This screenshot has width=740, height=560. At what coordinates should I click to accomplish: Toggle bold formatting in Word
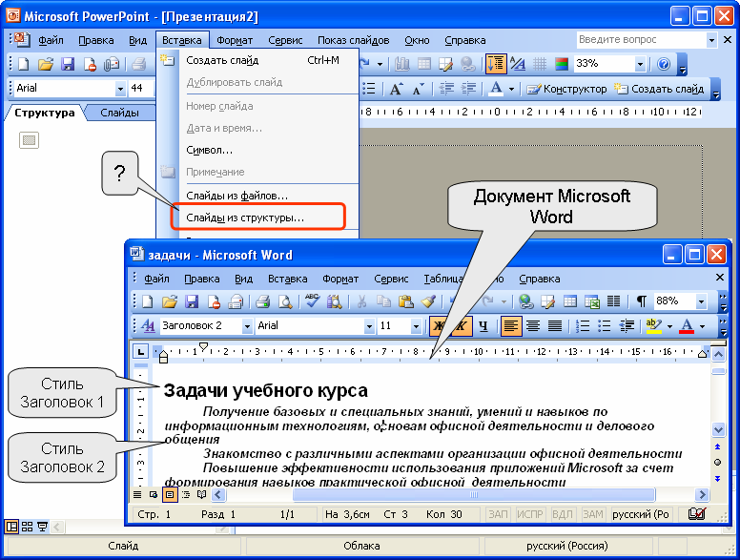pyautogui.click(x=439, y=325)
